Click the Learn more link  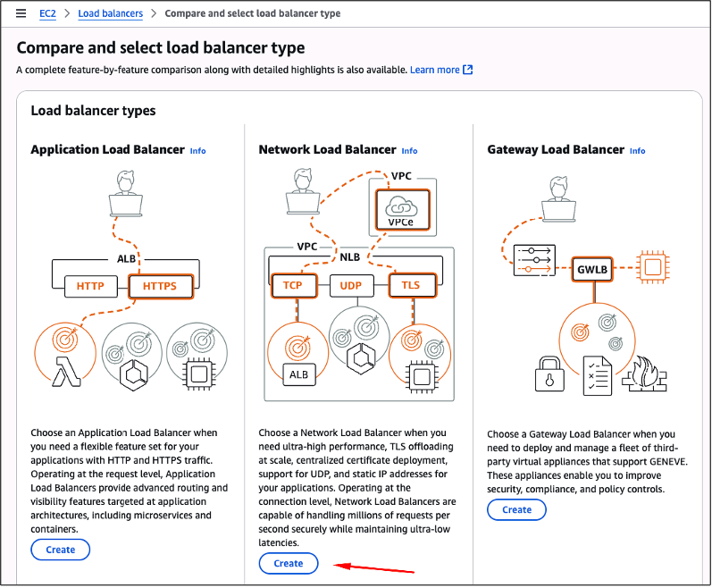[434, 70]
